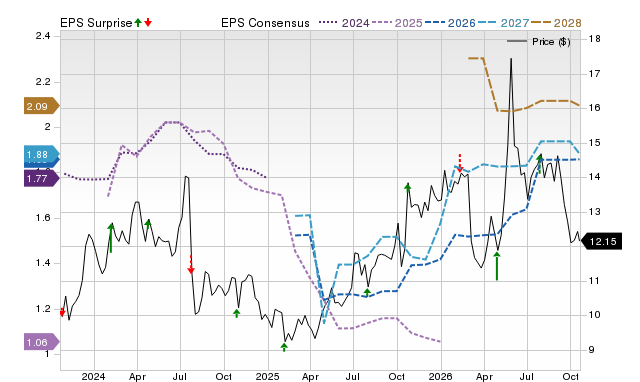
Task: Select the green surprise arrow near August 2026
Action: [540, 164]
